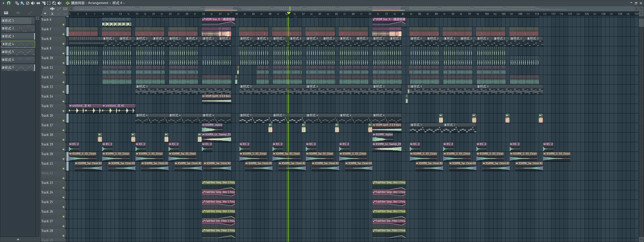
Task: Open the playlist options menu arrow
Action: click(3, 3)
